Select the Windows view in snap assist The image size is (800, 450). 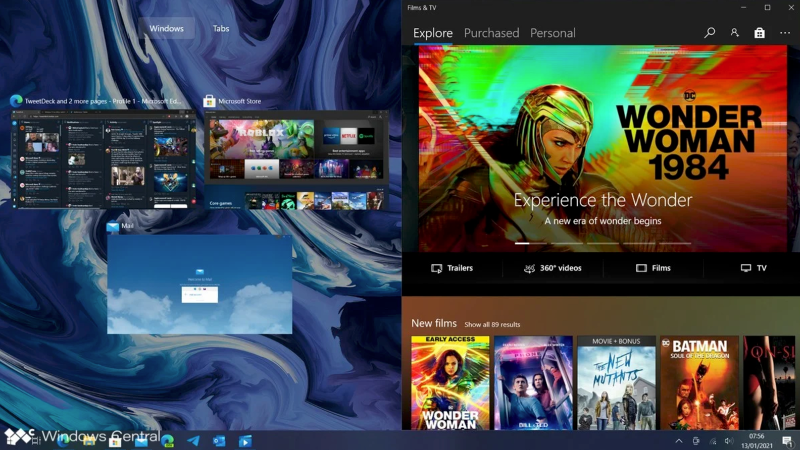point(167,29)
